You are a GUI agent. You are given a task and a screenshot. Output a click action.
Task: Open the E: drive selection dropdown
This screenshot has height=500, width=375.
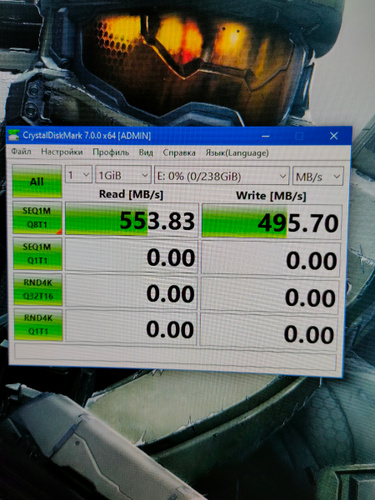221,176
